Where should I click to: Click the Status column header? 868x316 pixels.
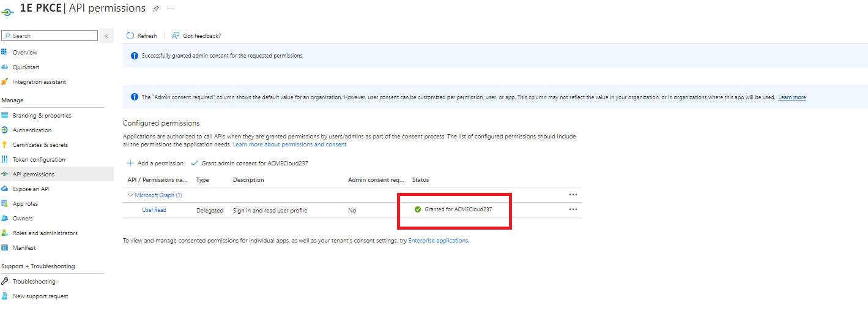coord(421,180)
